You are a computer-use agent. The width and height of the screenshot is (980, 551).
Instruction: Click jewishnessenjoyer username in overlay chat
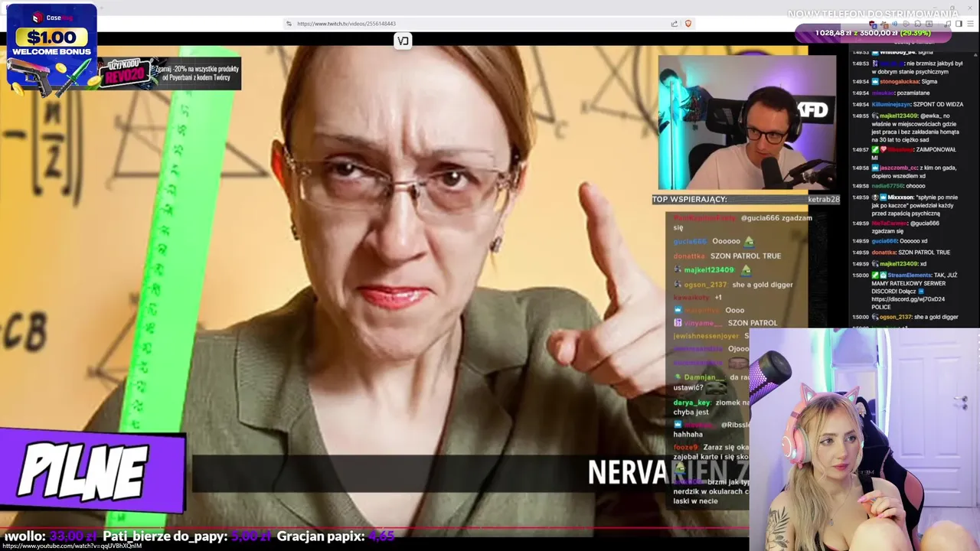click(706, 336)
